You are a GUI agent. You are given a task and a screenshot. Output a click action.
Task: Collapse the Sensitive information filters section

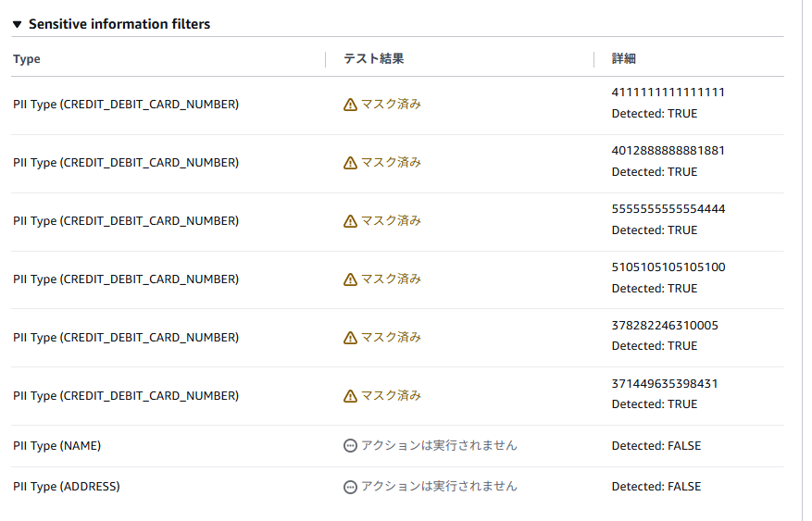[17, 24]
